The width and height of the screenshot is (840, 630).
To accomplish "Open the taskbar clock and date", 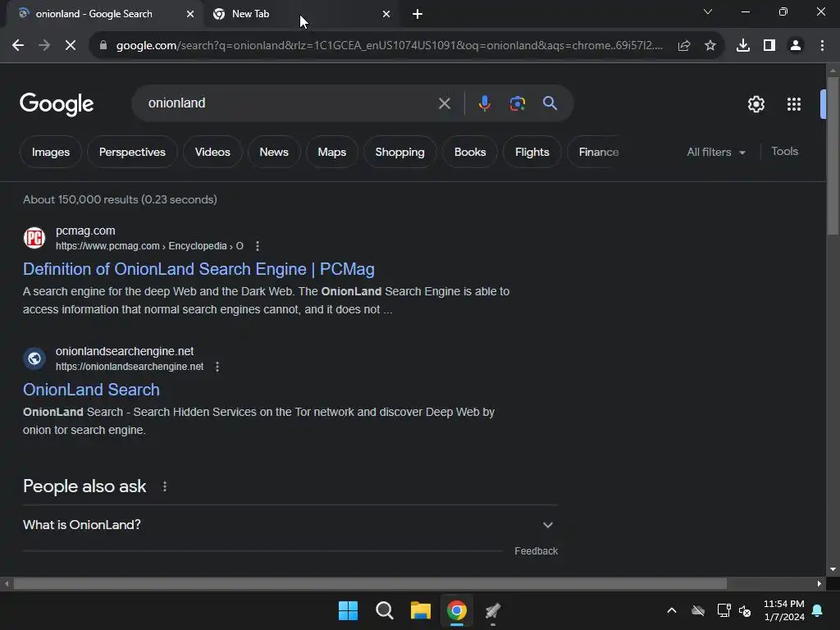I will click(x=783, y=610).
